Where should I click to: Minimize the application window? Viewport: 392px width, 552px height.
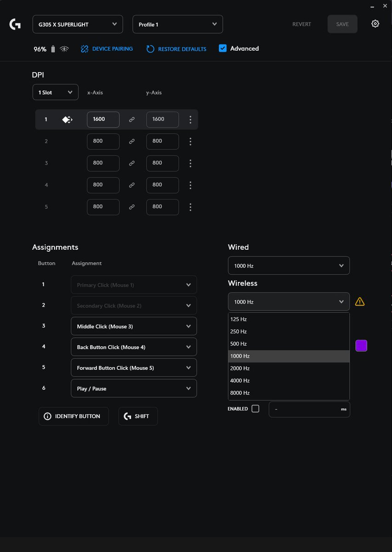[372, 6]
